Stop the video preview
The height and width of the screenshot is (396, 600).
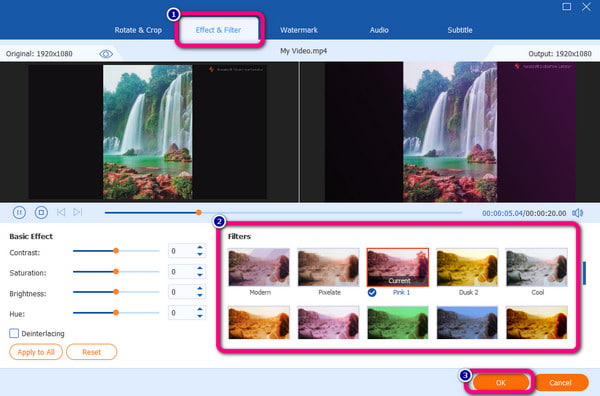41,212
